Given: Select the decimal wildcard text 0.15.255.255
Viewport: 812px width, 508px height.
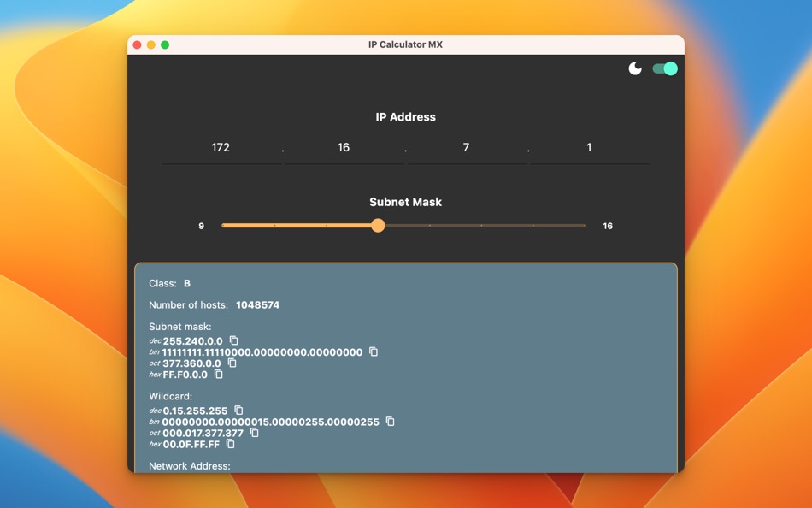Looking at the screenshot, I should pos(195,411).
